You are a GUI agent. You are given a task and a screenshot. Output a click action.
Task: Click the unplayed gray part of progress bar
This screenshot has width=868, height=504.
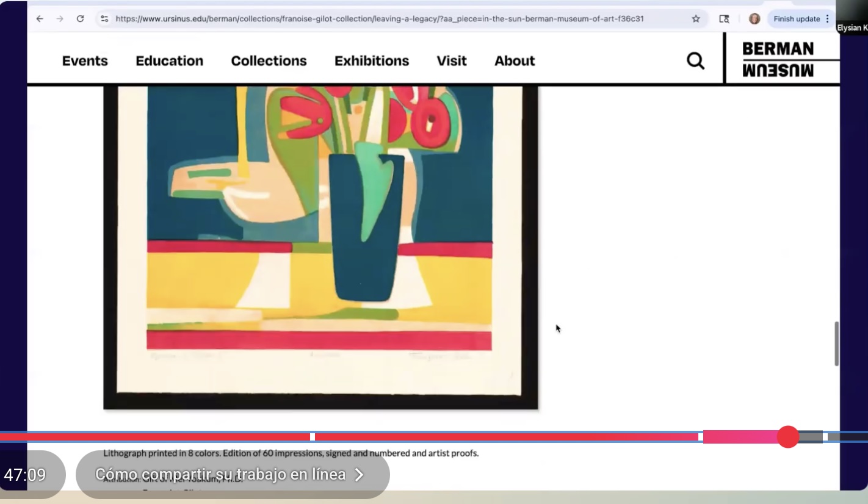pyautogui.click(x=811, y=437)
